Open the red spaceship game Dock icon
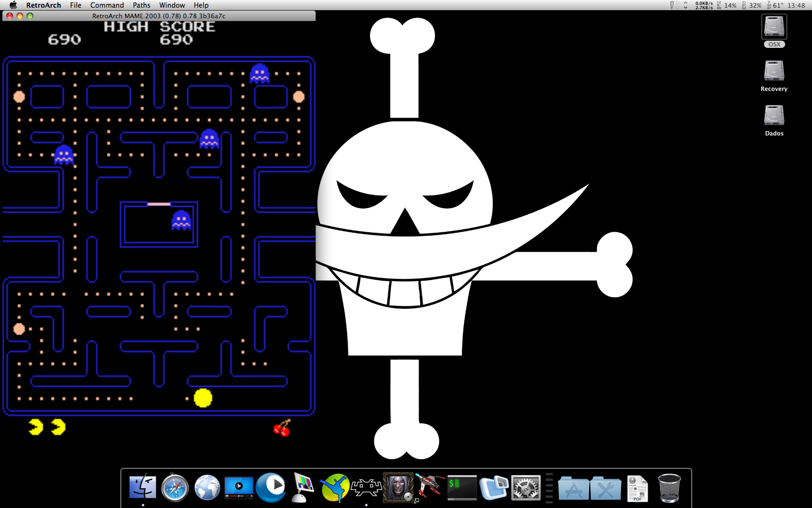Viewport: 812px width, 508px height. tap(430, 487)
